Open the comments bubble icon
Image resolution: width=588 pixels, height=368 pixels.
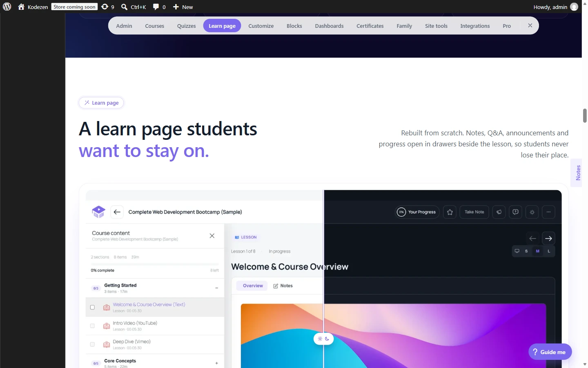pos(156,7)
